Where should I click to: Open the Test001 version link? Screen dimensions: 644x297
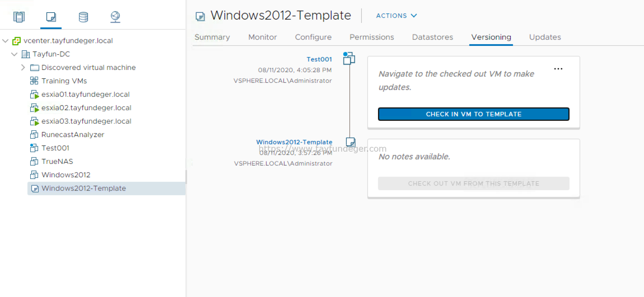point(319,59)
